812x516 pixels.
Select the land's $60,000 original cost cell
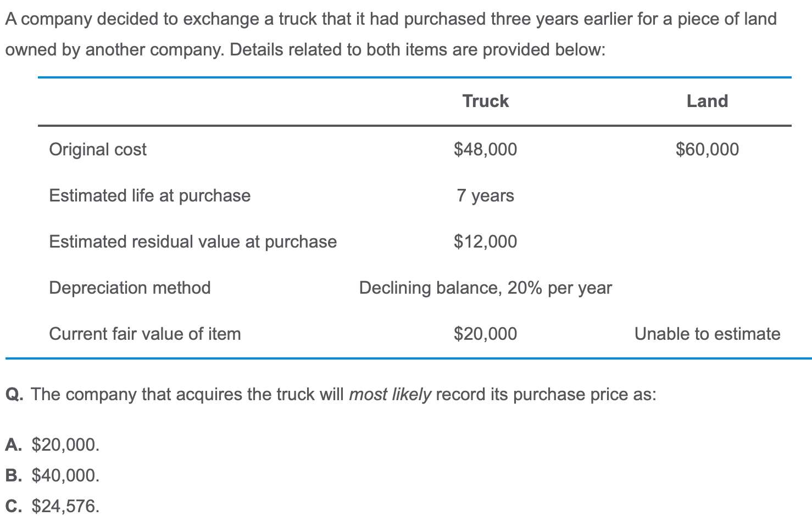point(707,149)
